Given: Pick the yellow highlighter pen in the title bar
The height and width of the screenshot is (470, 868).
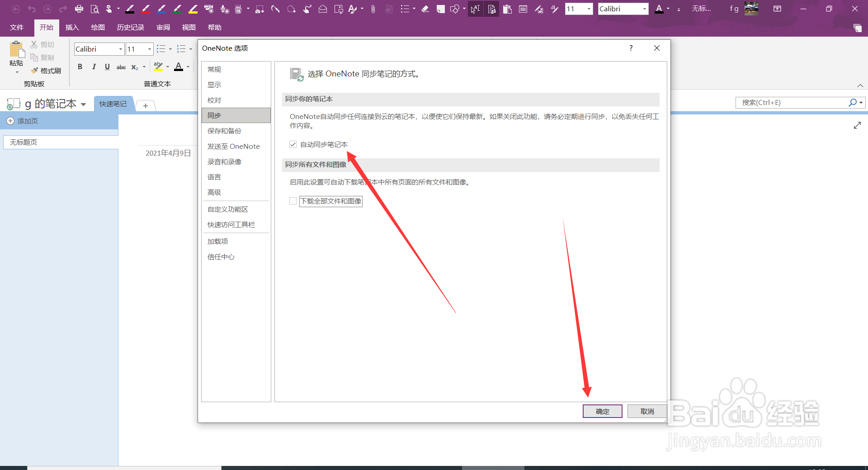Looking at the screenshot, I should click(x=193, y=9).
